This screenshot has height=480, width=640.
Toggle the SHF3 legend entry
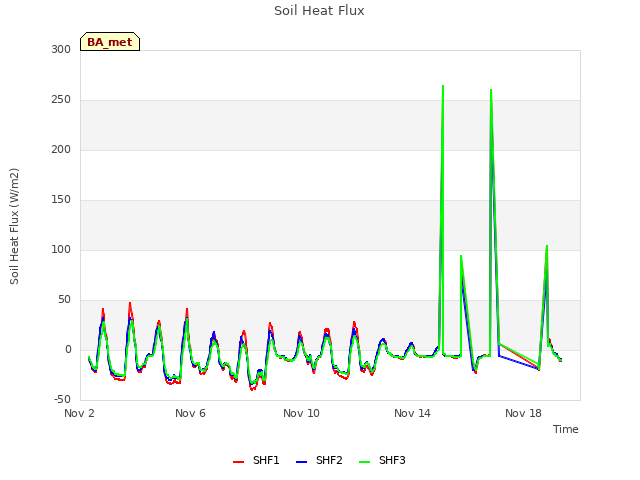[x=382, y=461]
